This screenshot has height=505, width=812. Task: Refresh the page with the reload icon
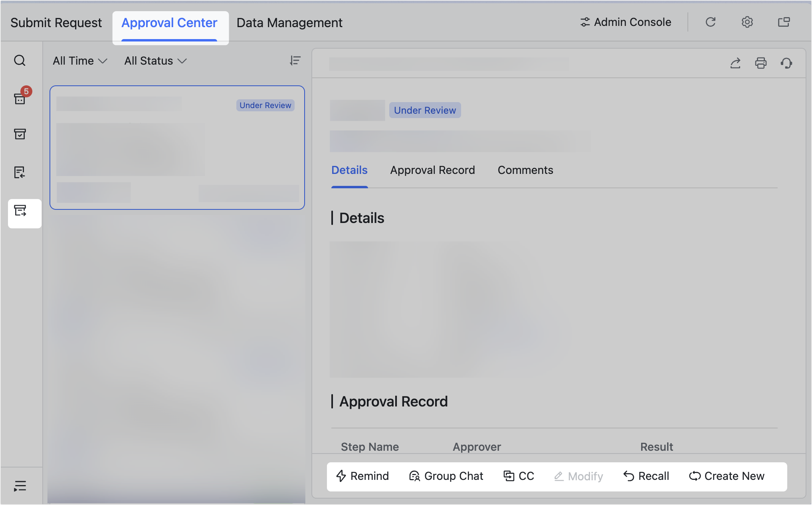click(711, 22)
